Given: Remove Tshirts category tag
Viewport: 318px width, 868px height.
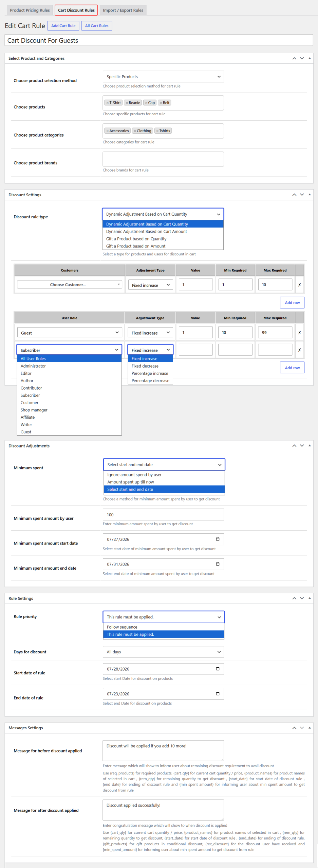Looking at the screenshot, I should [157, 131].
